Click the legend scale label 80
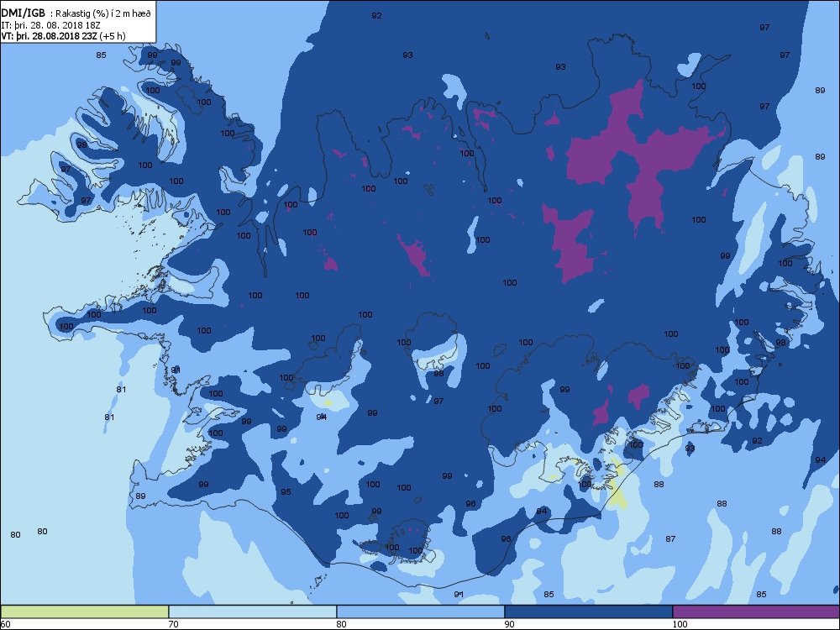Screen dimensions: 840x630 click(341, 623)
